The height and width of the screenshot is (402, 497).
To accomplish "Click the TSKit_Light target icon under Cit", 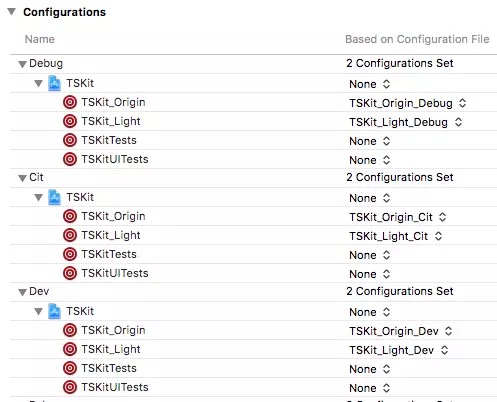I will pos(70,235).
